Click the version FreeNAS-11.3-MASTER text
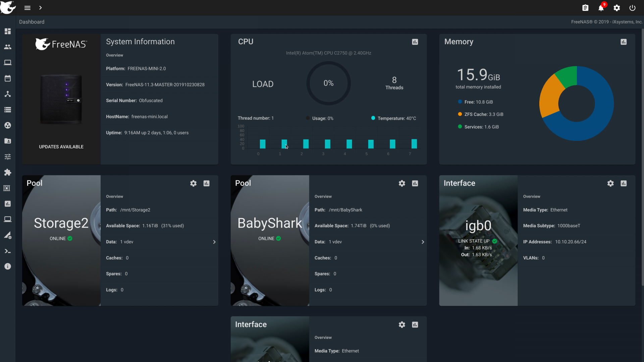This screenshot has height=362, width=644. pos(165,85)
